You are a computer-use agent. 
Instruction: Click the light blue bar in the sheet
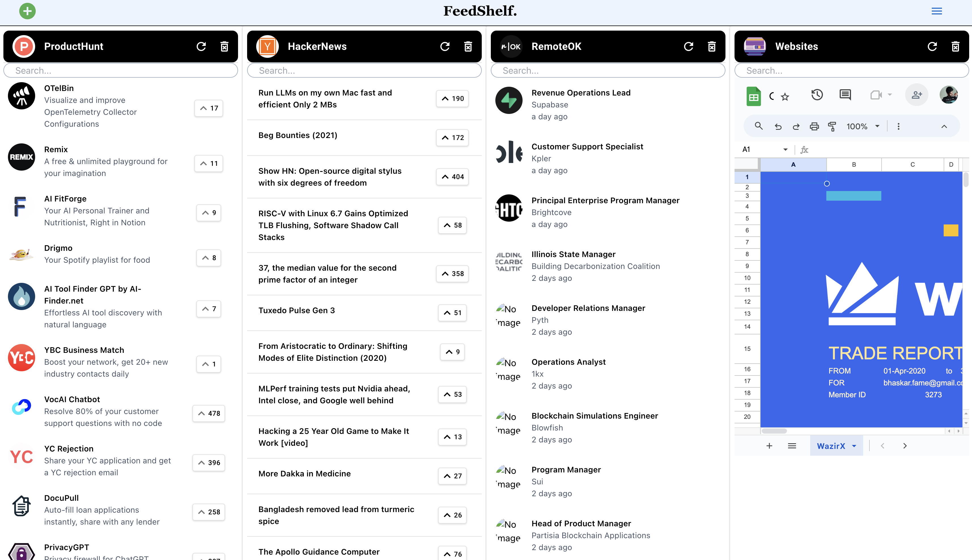854,196
